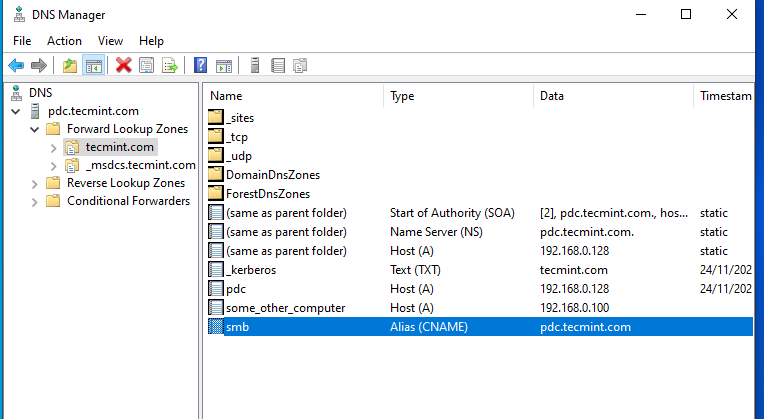Viewport: 764px width, 419px height.
Task: Click the blue Help toolbar icon
Action: coord(201,65)
